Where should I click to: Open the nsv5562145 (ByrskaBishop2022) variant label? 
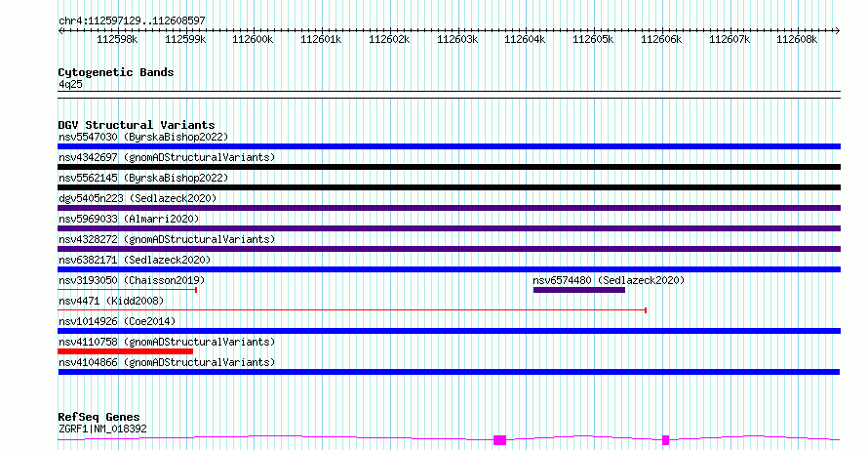pos(143,178)
